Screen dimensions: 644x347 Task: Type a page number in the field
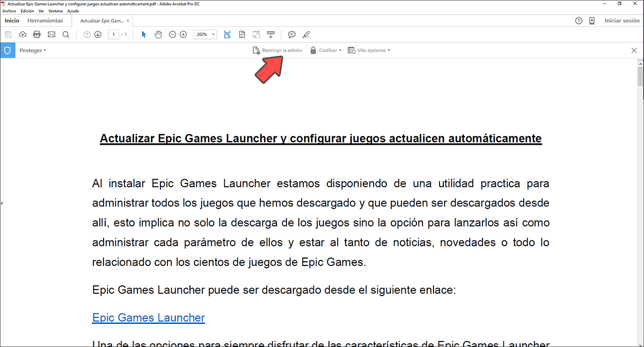coord(114,34)
